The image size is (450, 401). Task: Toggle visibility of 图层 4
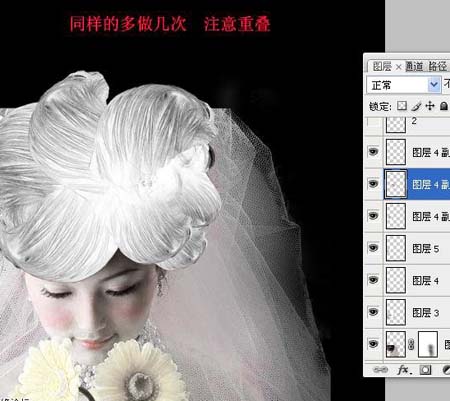click(x=373, y=280)
